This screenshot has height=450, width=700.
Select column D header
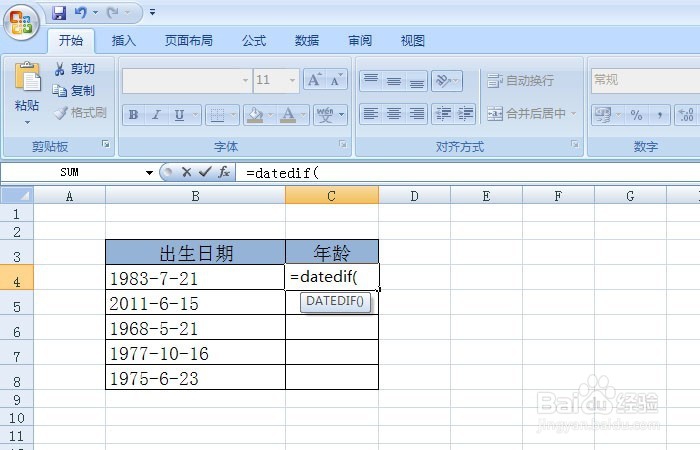tap(414, 196)
